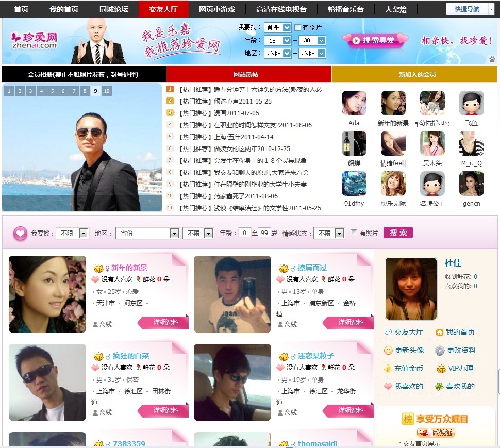Open the maximum age 30 dropdown
Viewport: 500px width, 448px height.
click(312, 41)
